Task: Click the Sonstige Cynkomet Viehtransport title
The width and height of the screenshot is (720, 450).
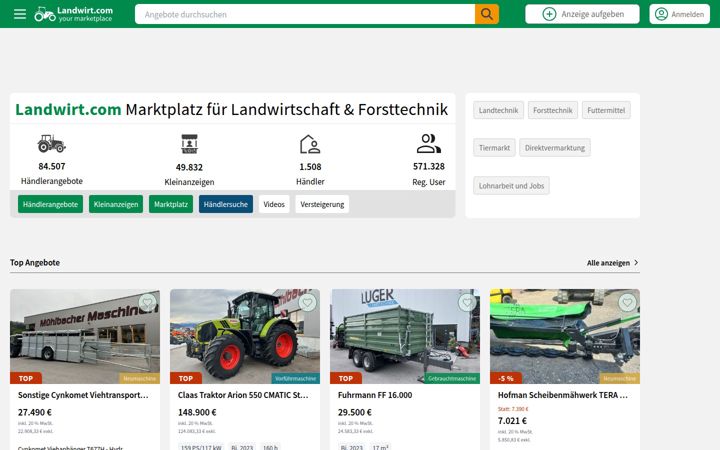Action: (x=83, y=395)
